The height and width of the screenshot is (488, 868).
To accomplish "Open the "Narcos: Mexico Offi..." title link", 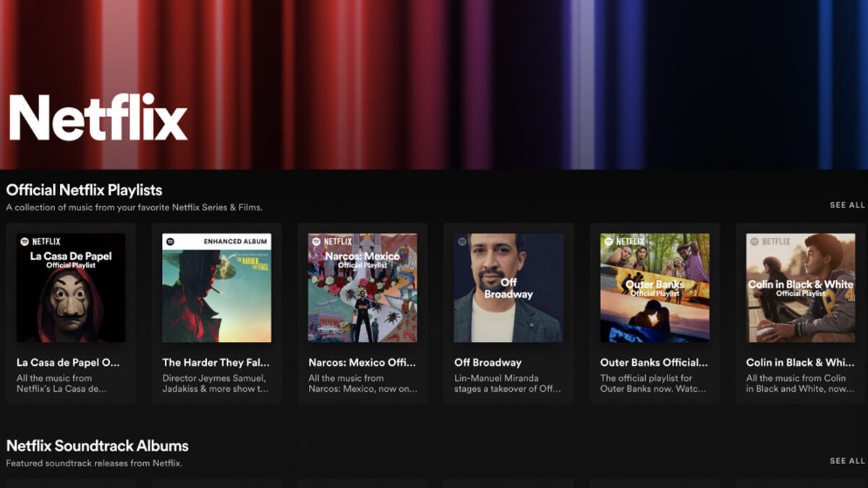I will [x=362, y=363].
